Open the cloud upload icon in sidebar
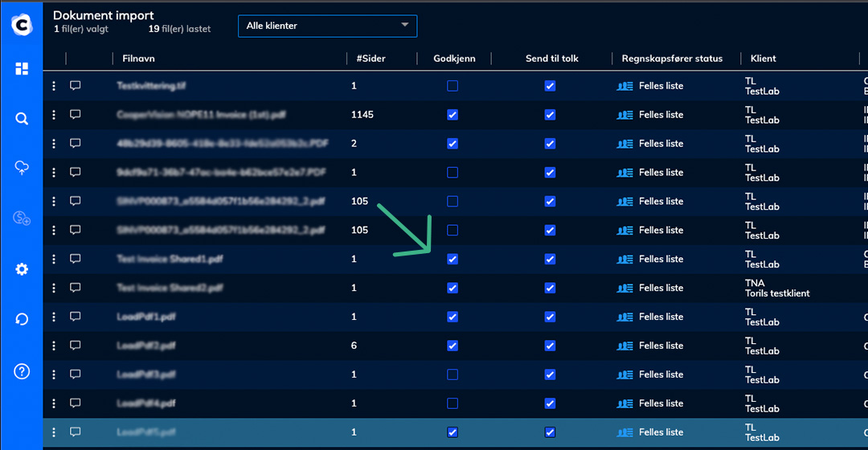The height and width of the screenshot is (450, 868). tap(22, 167)
